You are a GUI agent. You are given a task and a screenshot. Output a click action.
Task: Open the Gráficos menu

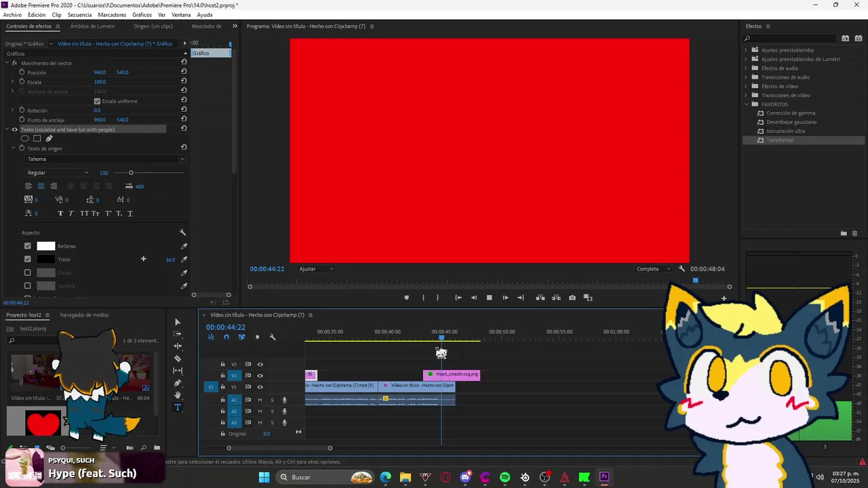coord(142,14)
